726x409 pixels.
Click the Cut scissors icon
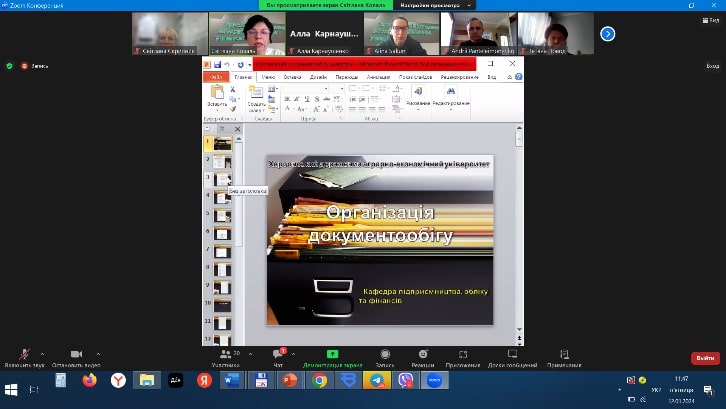point(232,89)
